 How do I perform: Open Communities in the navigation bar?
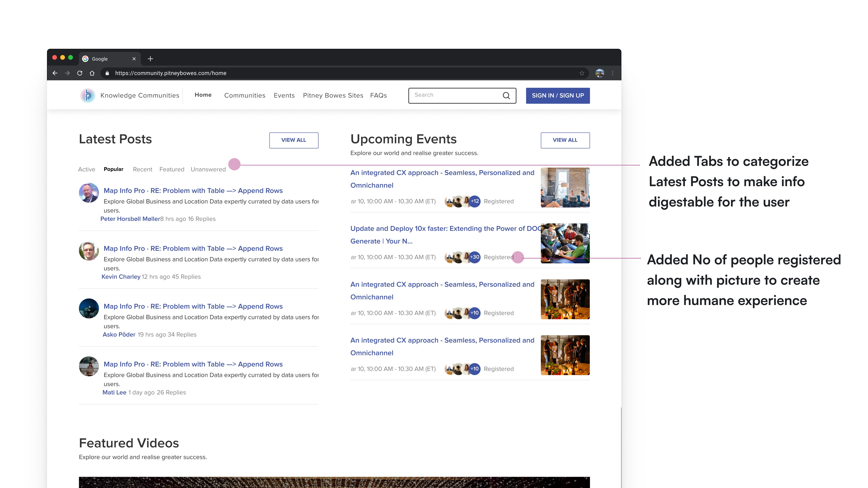pos(245,96)
